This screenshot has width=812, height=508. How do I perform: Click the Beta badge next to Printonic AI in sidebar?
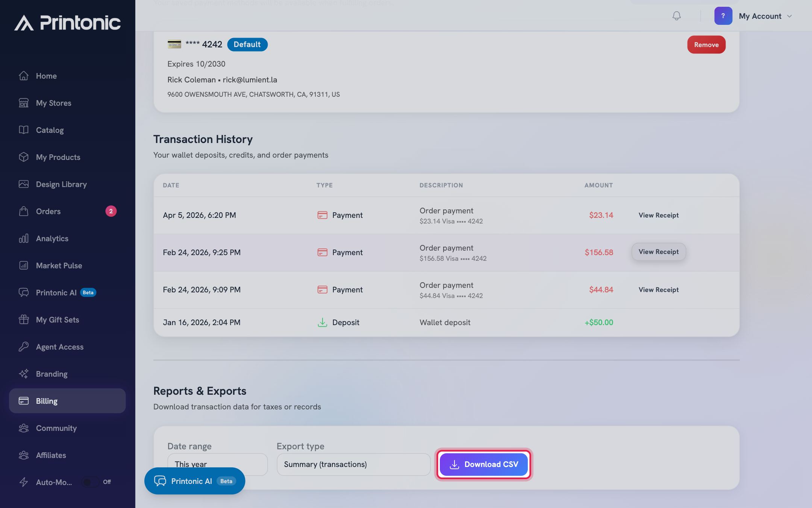coord(88,292)
